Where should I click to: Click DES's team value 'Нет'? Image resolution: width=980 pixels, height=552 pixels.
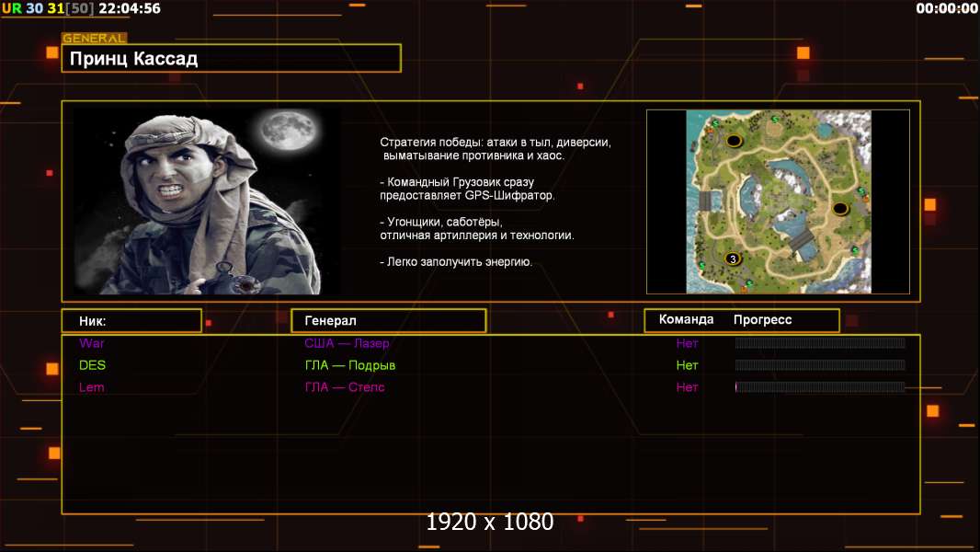pyautogui.click(x=687, y=365)
